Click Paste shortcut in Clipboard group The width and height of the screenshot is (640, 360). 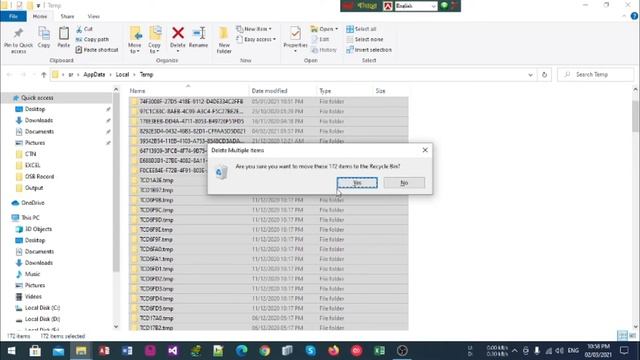pos(97,50)
